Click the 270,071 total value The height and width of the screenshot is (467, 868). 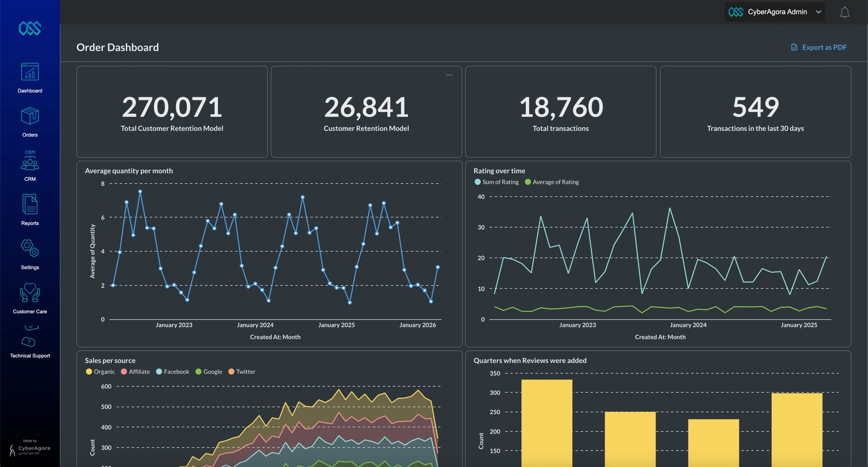point(172,107)
